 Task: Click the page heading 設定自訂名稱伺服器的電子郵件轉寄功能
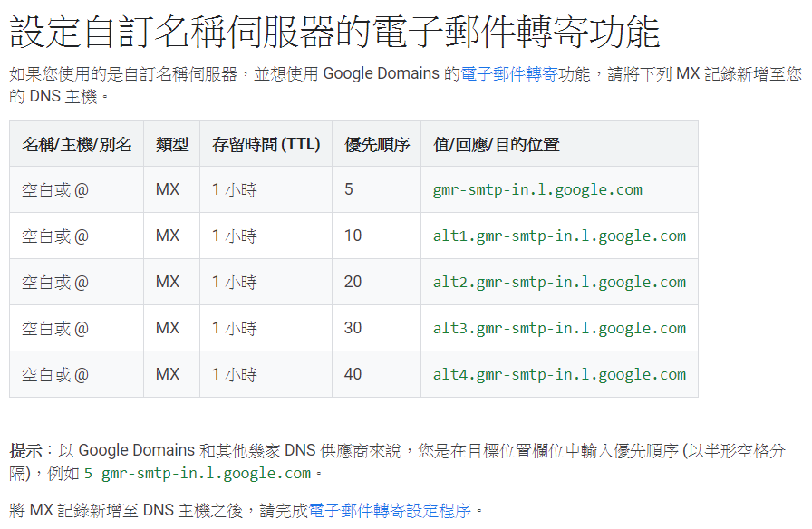click(x=334, y=32)
